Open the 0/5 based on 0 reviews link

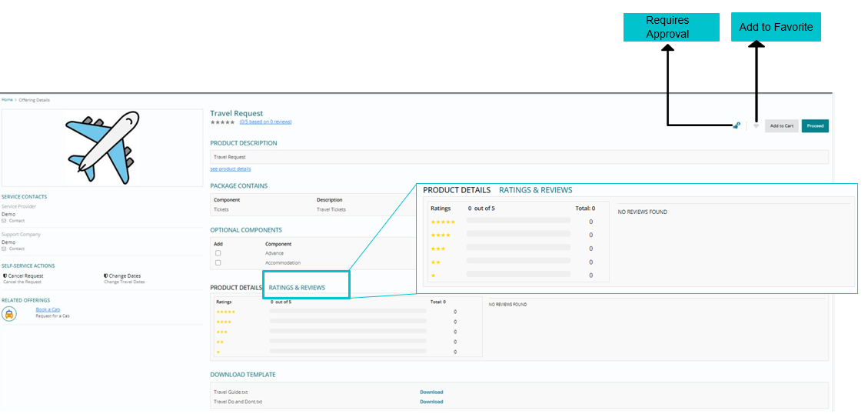coord(265,122)
